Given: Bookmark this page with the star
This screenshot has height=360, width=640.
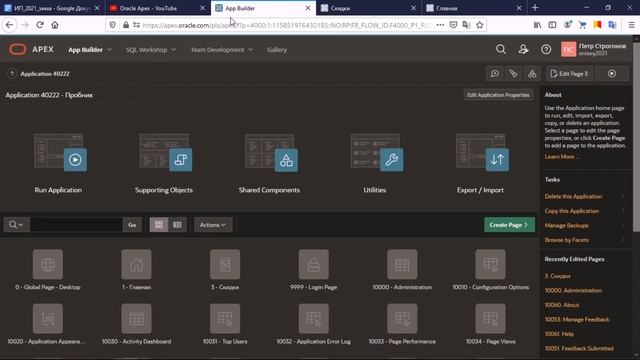Looking at the screenshot, I should 480,25.
